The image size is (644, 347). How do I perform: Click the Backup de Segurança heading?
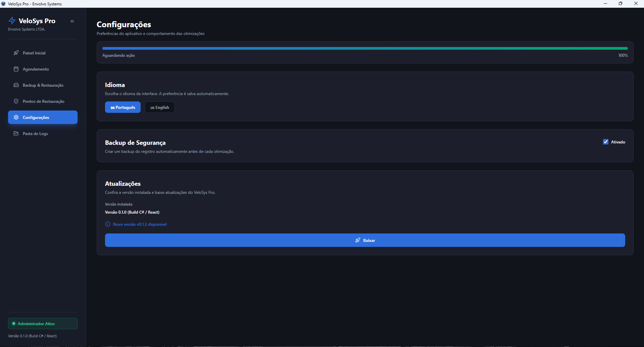(x=135, y=143)
